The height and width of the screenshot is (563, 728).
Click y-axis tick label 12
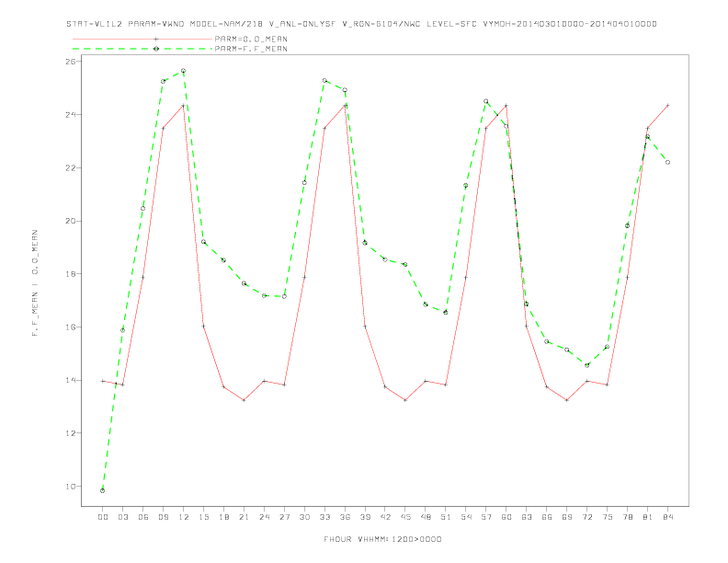[73, 433]
